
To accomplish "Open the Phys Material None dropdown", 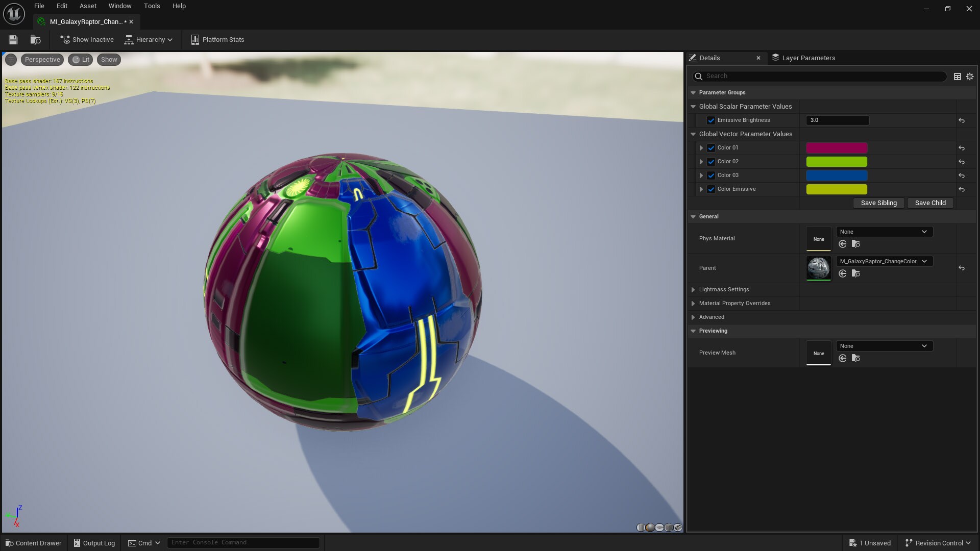I will tap(884, 232).
